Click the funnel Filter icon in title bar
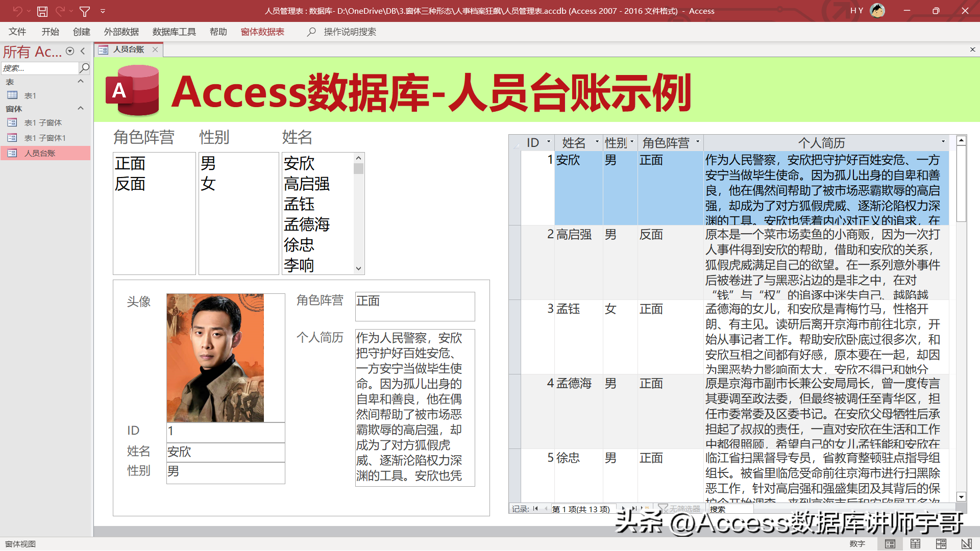The width and height of the screenshot is (980, 551). click(x=85, y=11)
